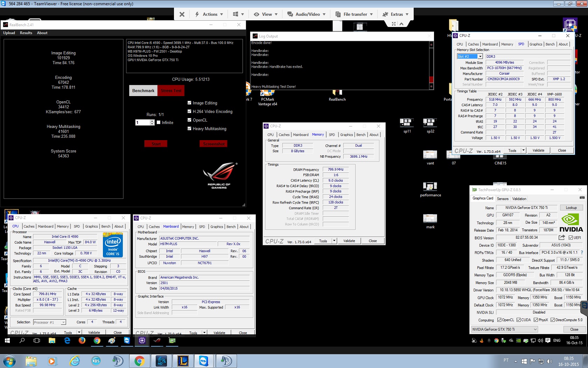
Task: Click the remote action center notification icon
Action: point(548,340)
